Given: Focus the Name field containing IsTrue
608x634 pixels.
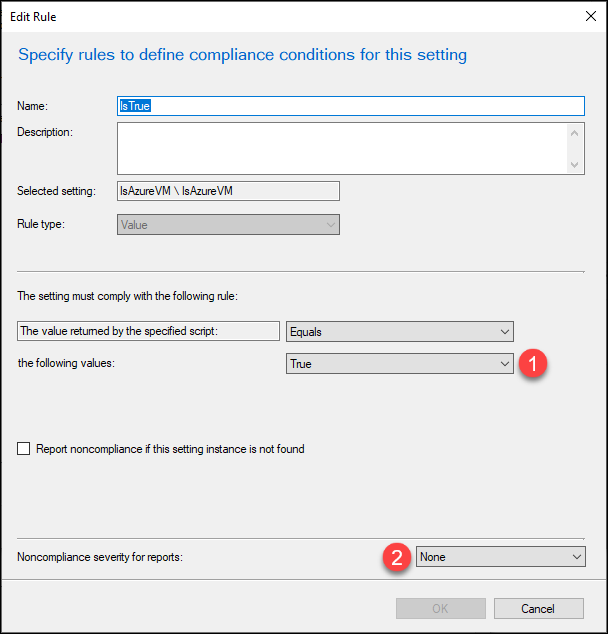Looking at the screenshot, I should pyautogui.click(x=351, y=106).
